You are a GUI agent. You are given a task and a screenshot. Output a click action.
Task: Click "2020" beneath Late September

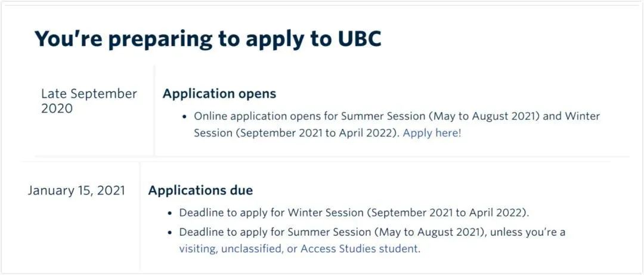coord(57,109)
